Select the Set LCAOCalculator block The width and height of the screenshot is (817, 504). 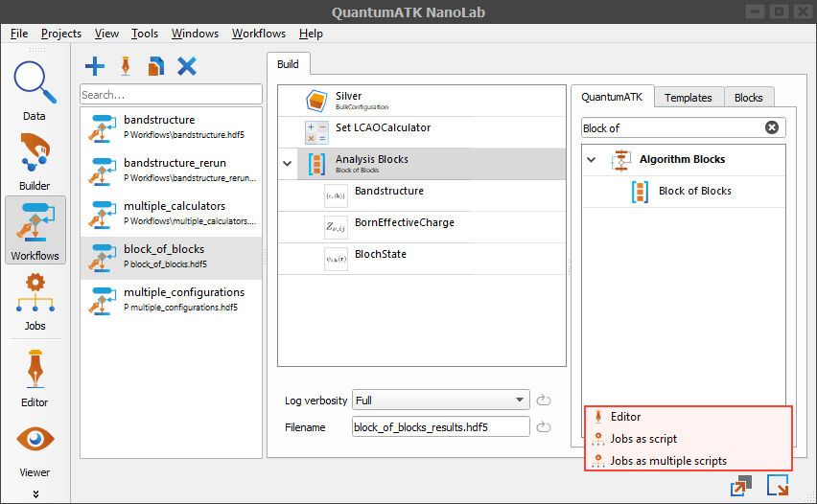pos(422,132)
